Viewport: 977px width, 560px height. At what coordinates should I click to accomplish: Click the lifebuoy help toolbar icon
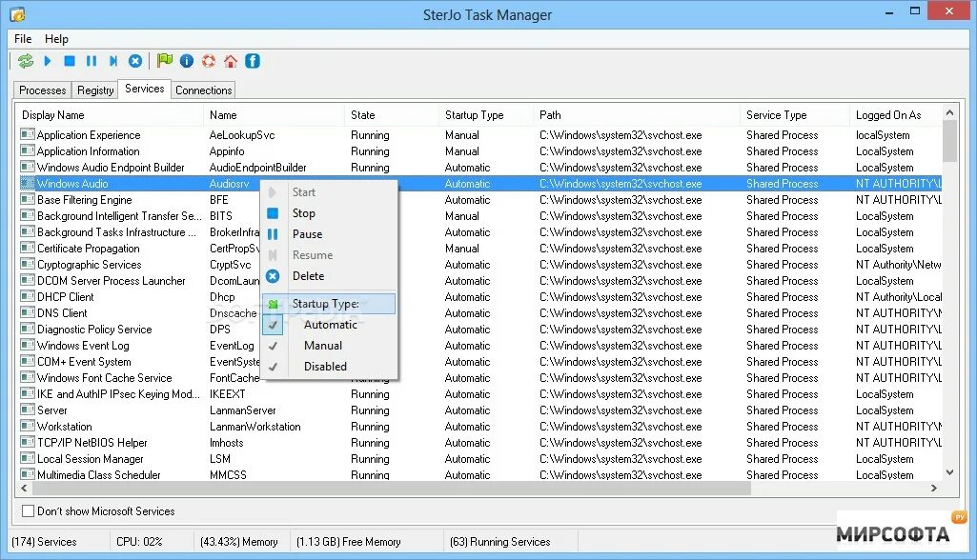(x=209, y=61)
